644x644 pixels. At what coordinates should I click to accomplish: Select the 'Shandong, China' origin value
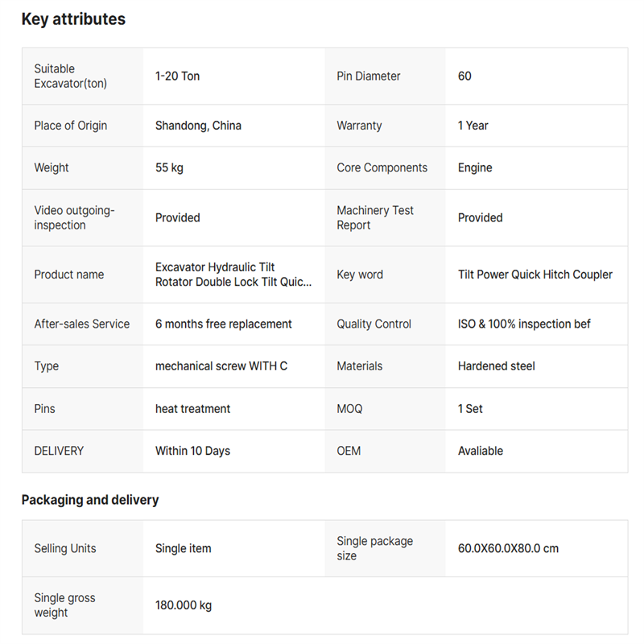[198, 126]
